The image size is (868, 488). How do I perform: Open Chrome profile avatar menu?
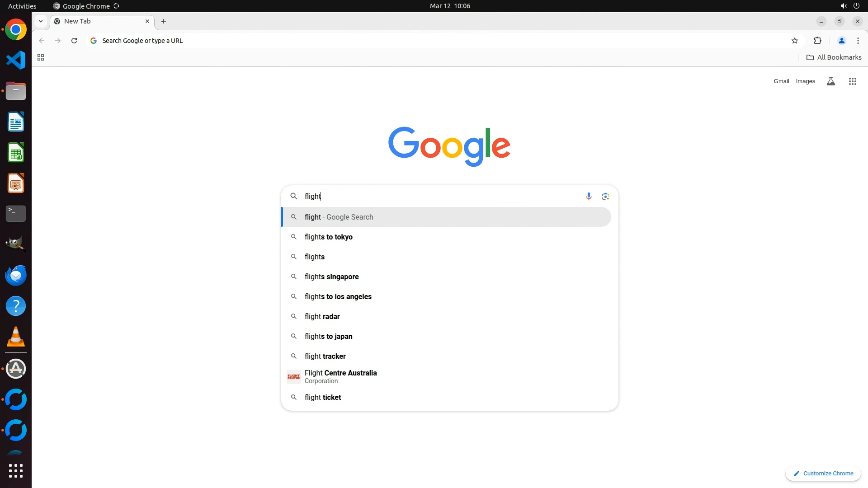841,41
